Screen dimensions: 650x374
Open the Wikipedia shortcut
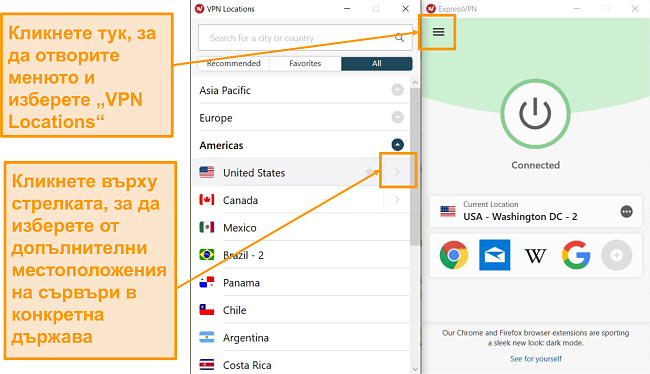point(535,256)
